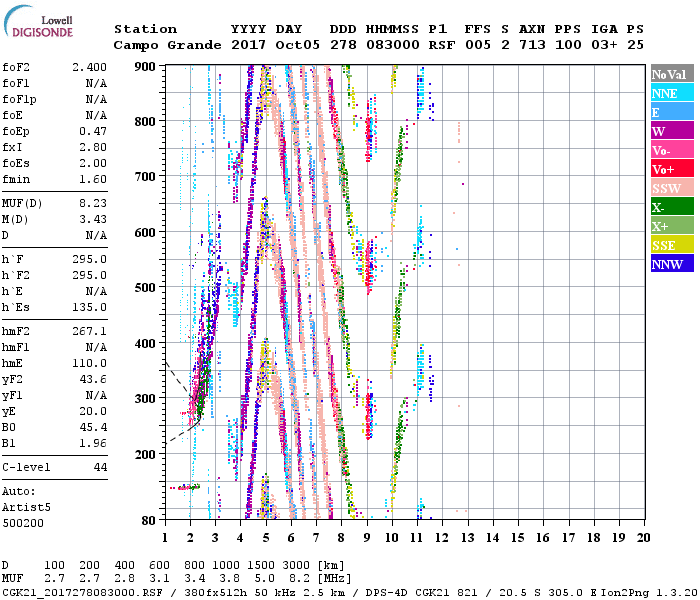
Task: Click the 3000 km distance value
Action: tap(296, 565)
